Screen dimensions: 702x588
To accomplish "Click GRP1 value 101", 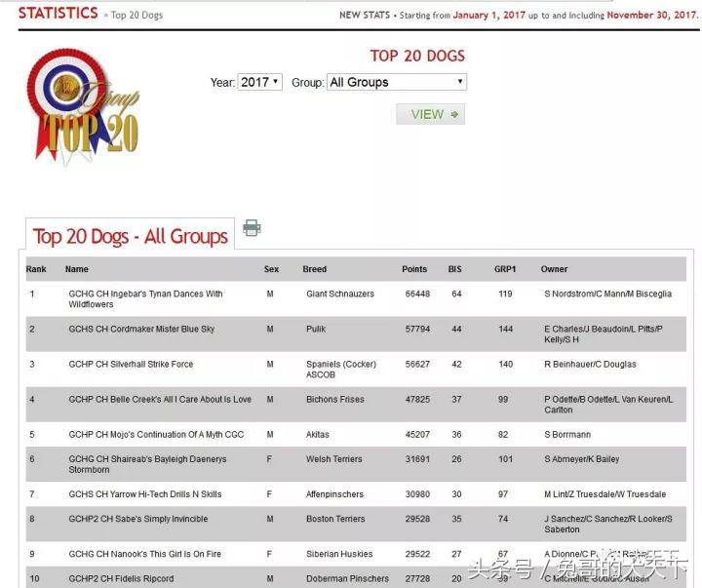I will point(505,459).
